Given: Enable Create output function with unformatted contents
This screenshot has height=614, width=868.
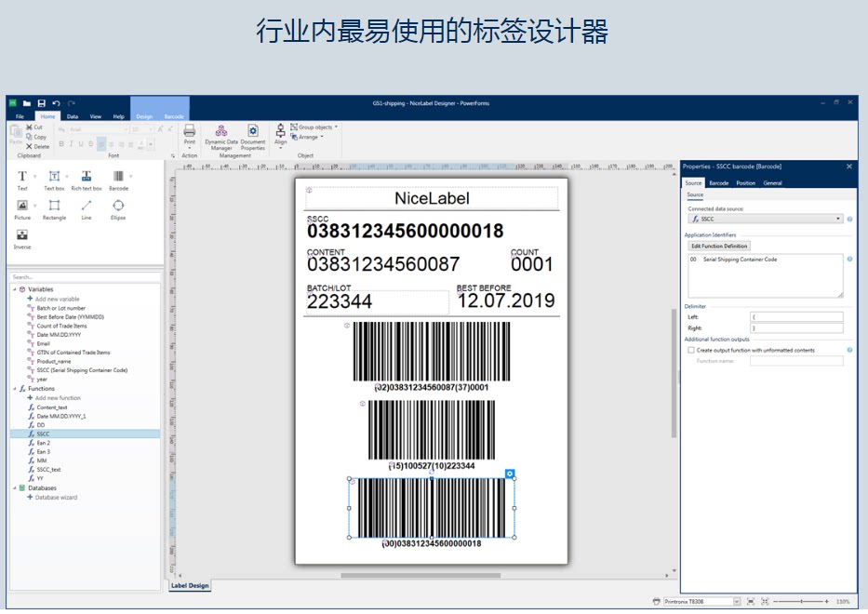Looking at the screenshot, I should coord(691,350).
